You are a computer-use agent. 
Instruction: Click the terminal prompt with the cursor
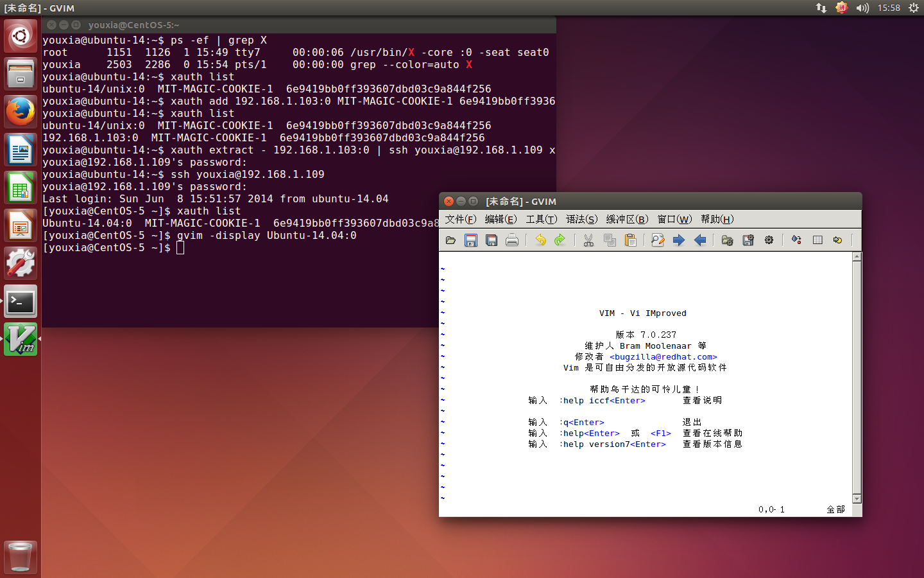coord(113,248)
